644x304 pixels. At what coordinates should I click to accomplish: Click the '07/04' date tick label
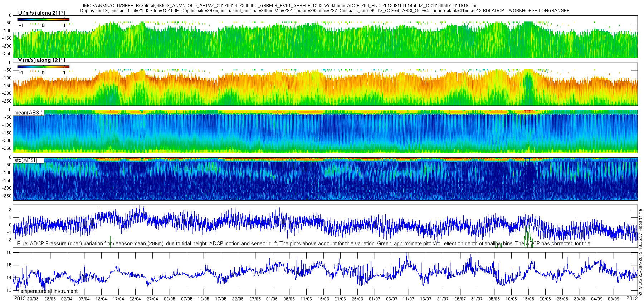[84, 299]
